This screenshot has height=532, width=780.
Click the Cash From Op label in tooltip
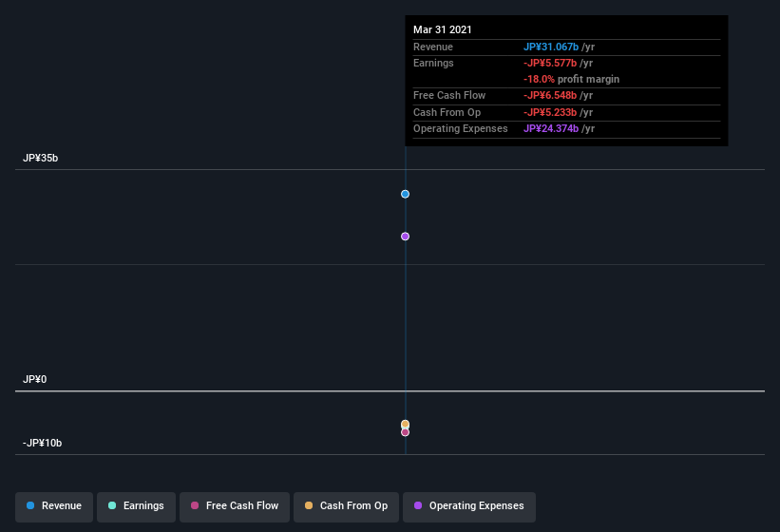[x=447, y=112]
